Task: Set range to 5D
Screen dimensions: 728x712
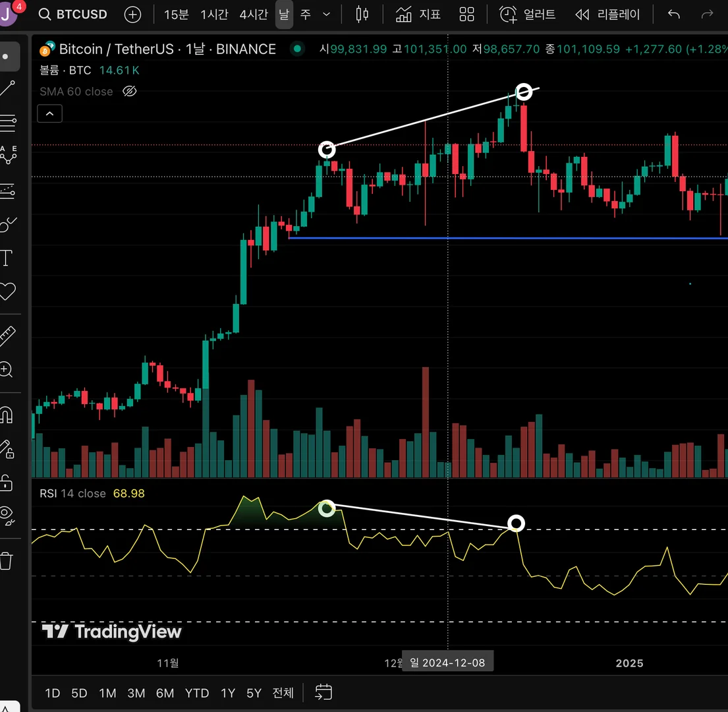Action: point(80,693)
